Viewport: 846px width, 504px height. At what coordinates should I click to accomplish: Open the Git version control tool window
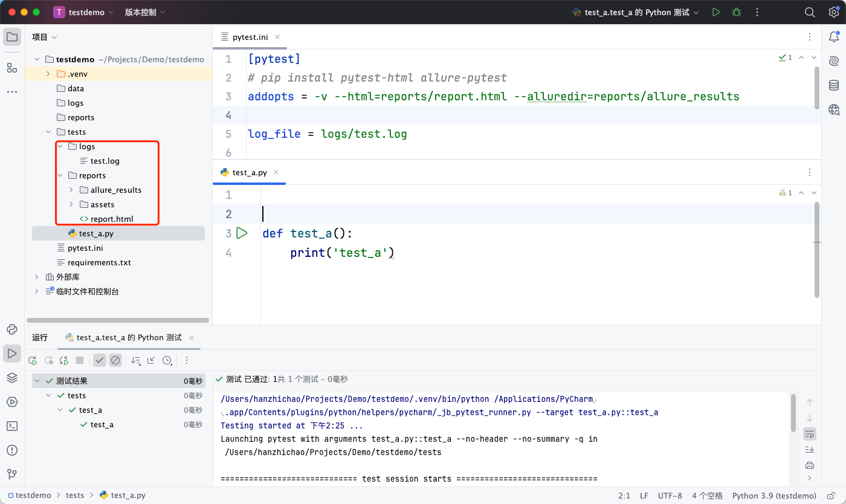12,474
